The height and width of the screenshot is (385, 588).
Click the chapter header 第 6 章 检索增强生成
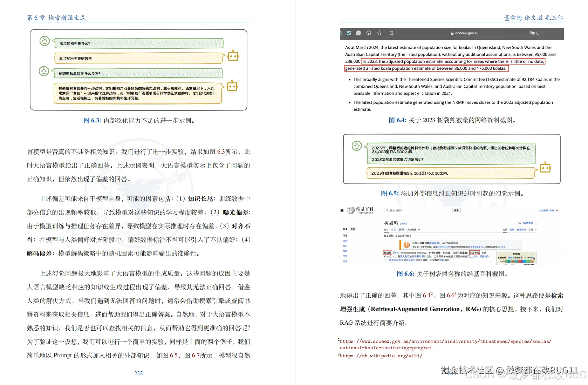click(56, 18)
